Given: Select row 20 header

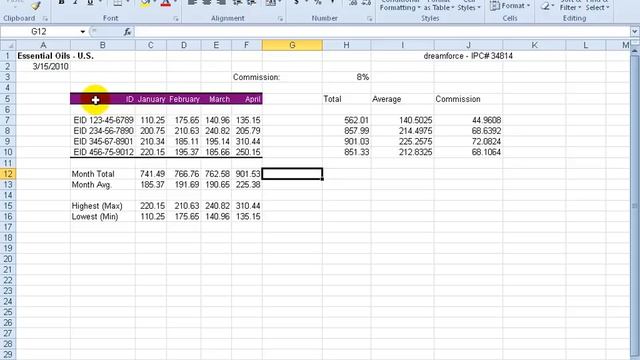Looking at the screenshot, I should [8, 259].
